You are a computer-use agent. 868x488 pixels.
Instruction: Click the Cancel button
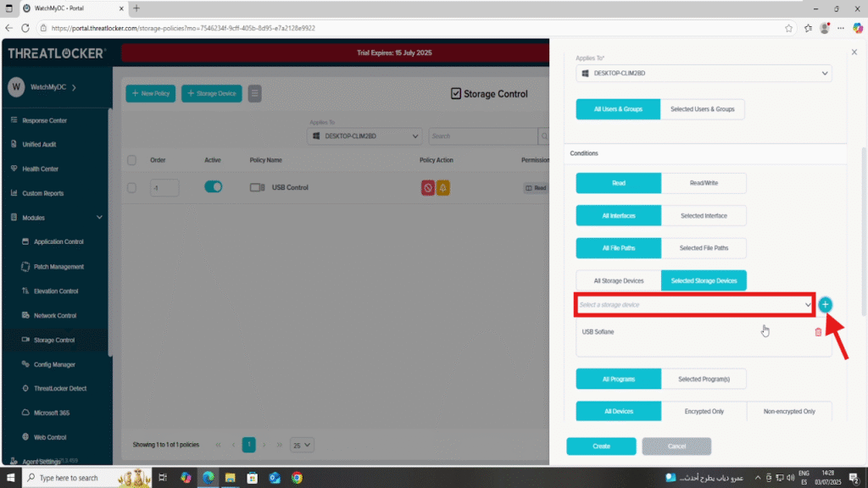tap(676, 446)
